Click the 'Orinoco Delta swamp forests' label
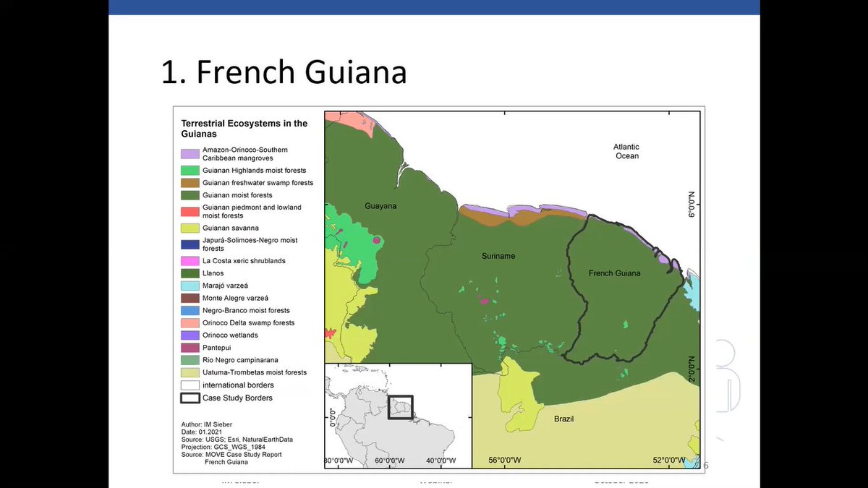 (249, 323)
